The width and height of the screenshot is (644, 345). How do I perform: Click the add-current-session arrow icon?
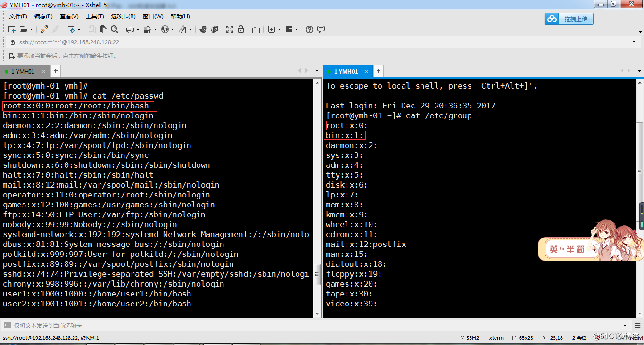(12, 56)
